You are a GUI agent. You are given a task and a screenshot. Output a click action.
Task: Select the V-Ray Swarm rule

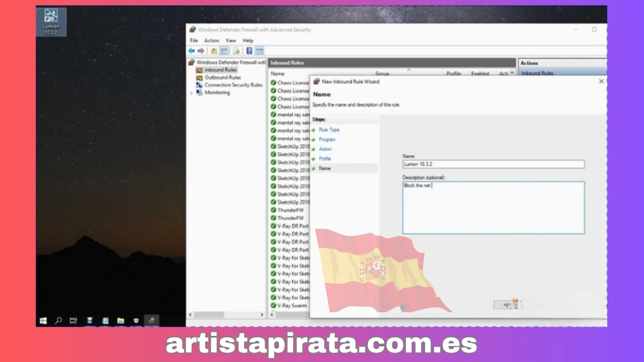[289, 305]
